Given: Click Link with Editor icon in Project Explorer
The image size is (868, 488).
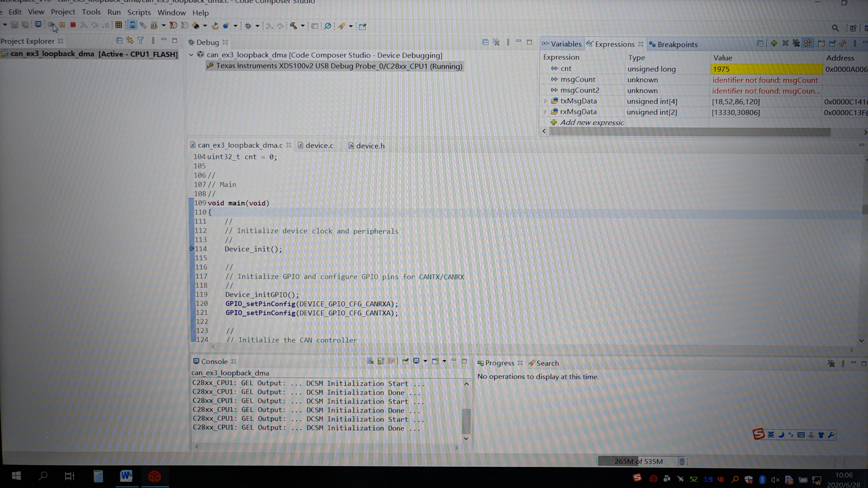Looking at the screenshot, I should [130, 40].
